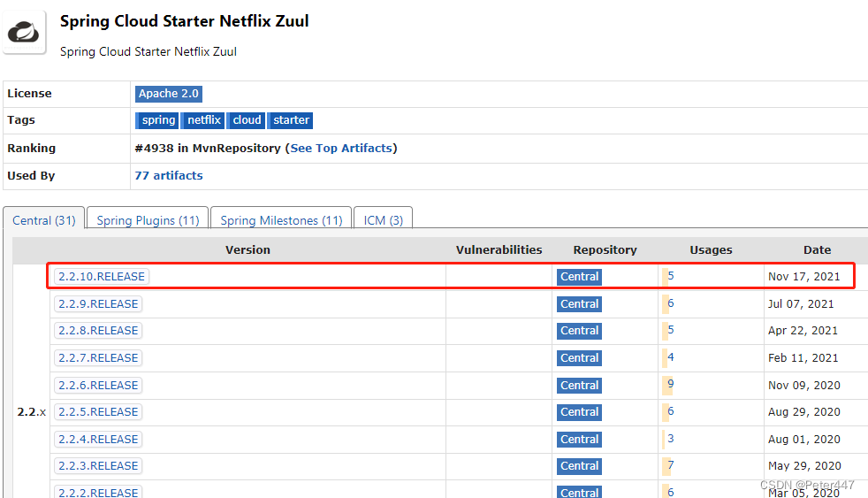The height and width of the screenshot is (498, 868).
Task: Select the cloud tag
Action: coord(246,120)
